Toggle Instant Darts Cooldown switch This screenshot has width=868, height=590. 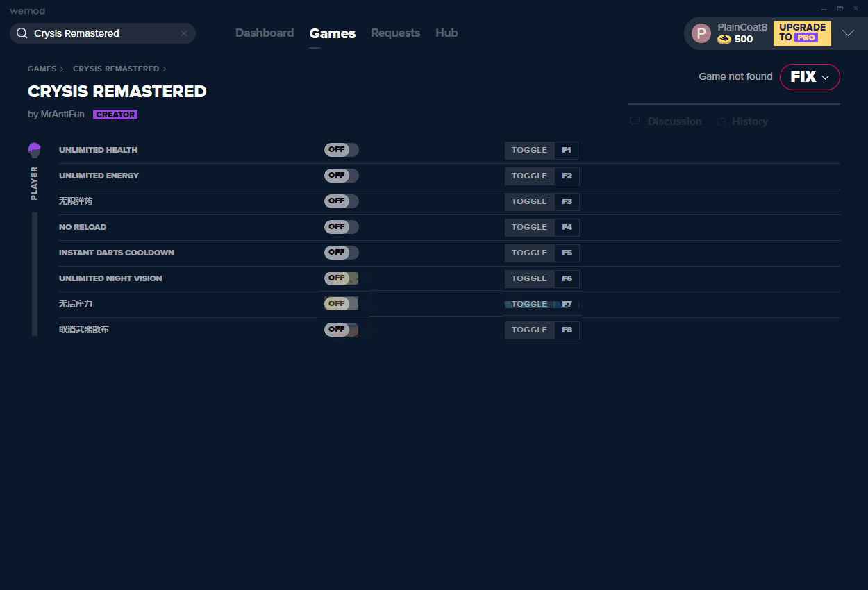[x=341, y=253]
